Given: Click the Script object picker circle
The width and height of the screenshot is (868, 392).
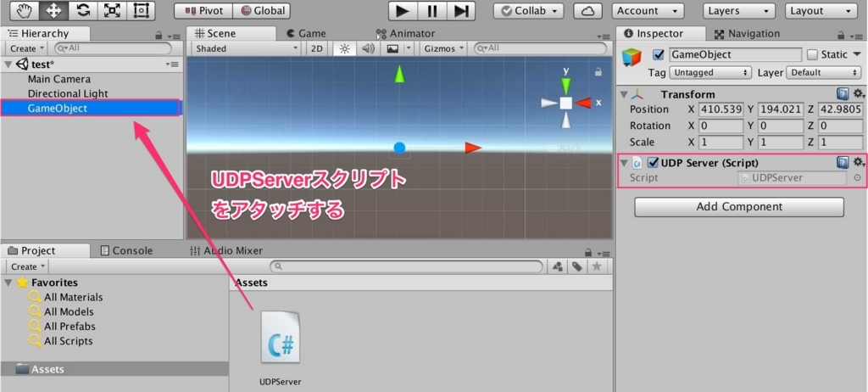Looking at the screenshot, I should [858, 178].
